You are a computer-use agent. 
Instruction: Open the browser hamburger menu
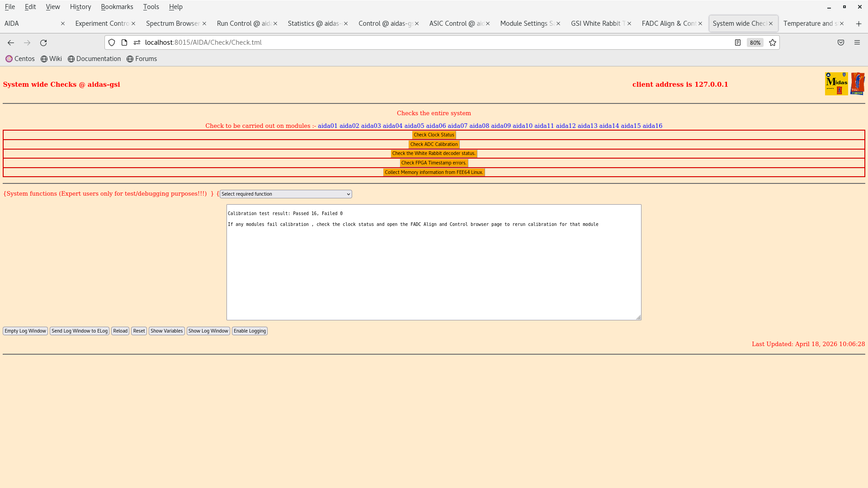[857, 42]
